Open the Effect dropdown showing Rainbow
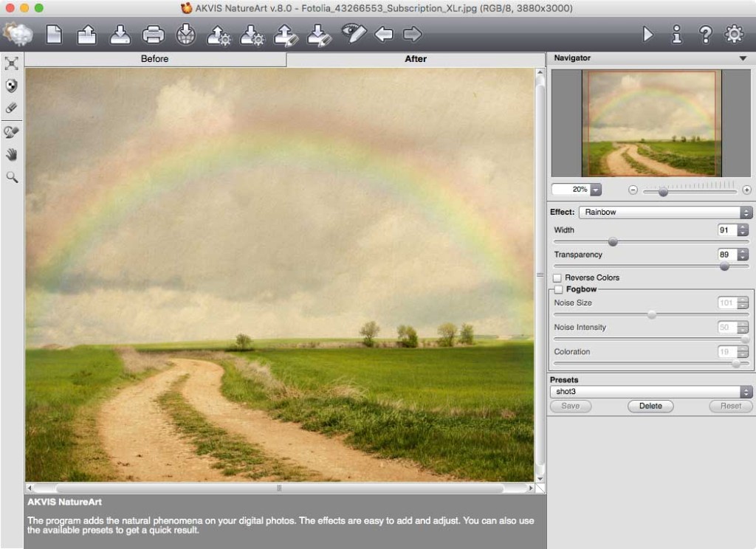 [665, 212]
